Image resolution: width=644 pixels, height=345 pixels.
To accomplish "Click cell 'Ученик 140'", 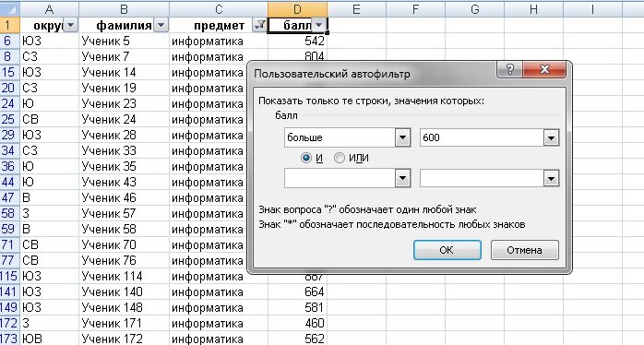I will coord(124,291).
